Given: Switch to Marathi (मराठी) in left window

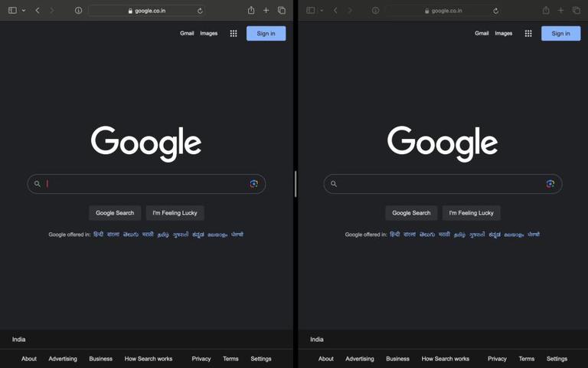Looking at the screenshot, I should tap(148, 235).
